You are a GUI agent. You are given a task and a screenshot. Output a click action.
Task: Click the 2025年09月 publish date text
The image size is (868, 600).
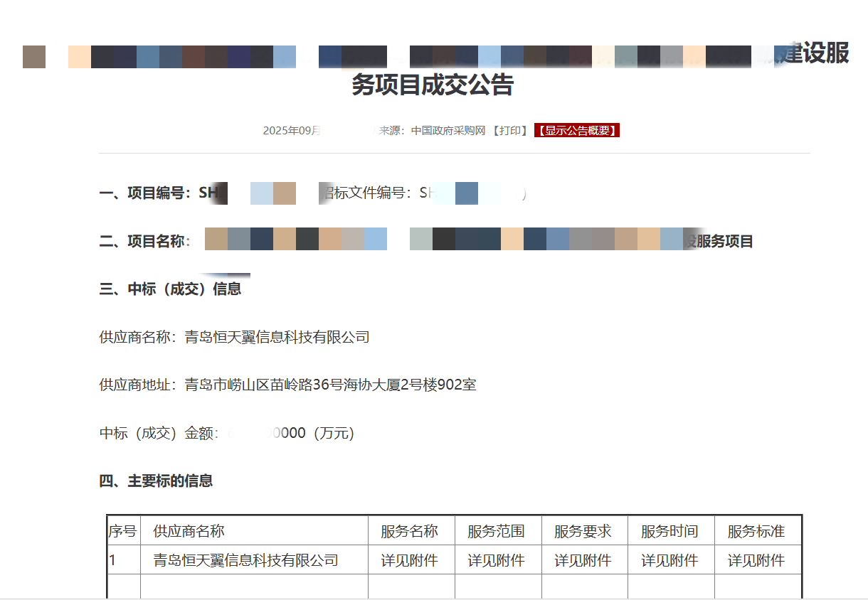point(291,130)
